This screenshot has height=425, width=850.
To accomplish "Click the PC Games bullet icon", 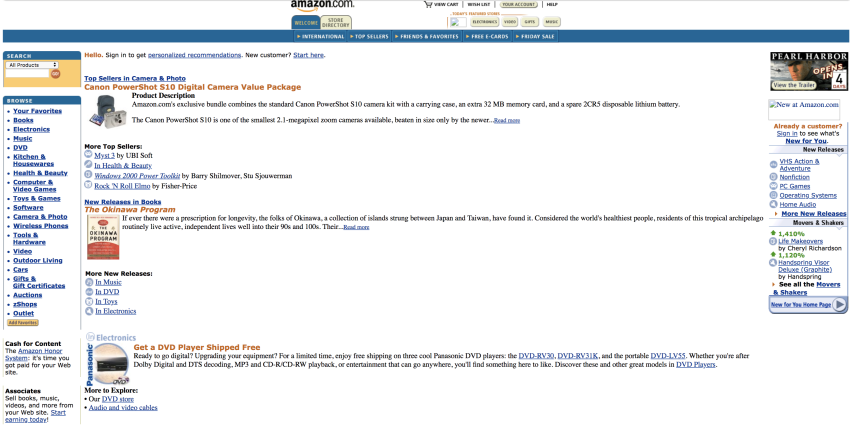I will [774, 186].
